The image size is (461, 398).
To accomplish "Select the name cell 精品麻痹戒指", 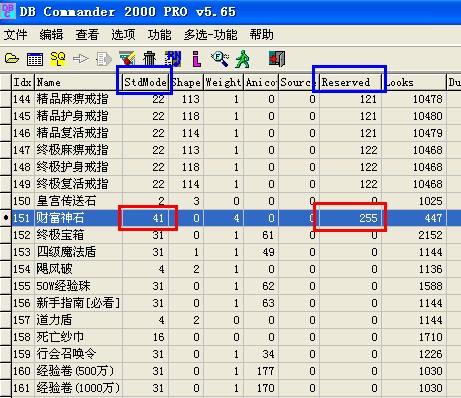I will pyautogui.click(x=78, y=99).
